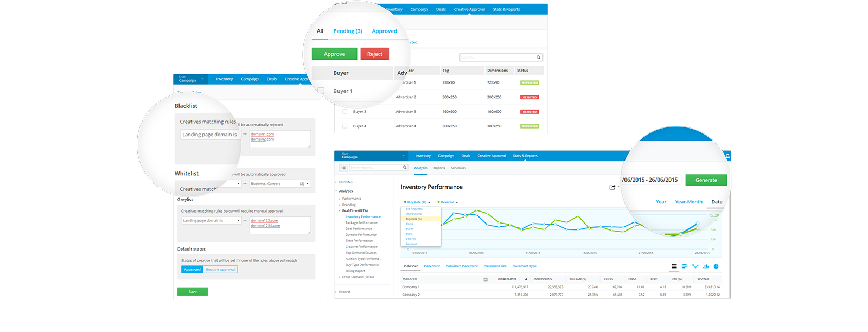Click the green Approve button
Screen dimensions: 868x332
tap(334, 54)
